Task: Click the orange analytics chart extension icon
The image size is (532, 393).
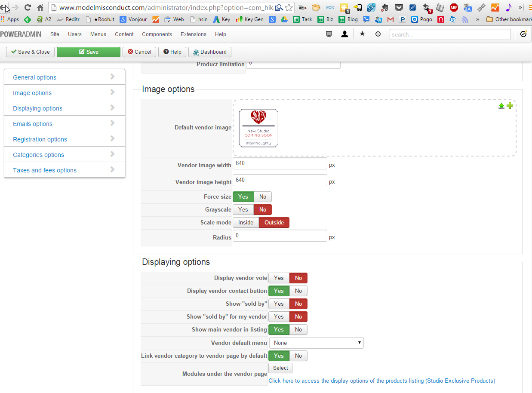Action: 495,7
